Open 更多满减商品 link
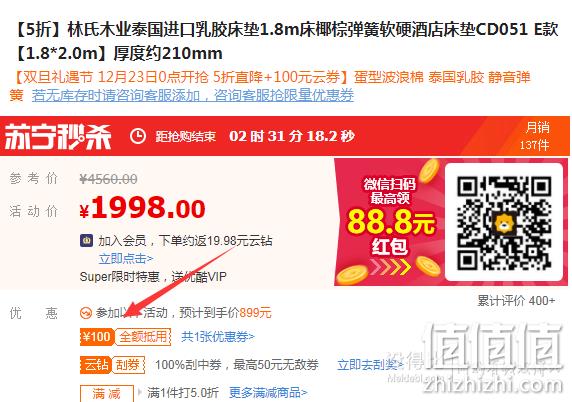The width and height of the screenshot is (572, 402). pyautogui.click(x=268, y=393)
